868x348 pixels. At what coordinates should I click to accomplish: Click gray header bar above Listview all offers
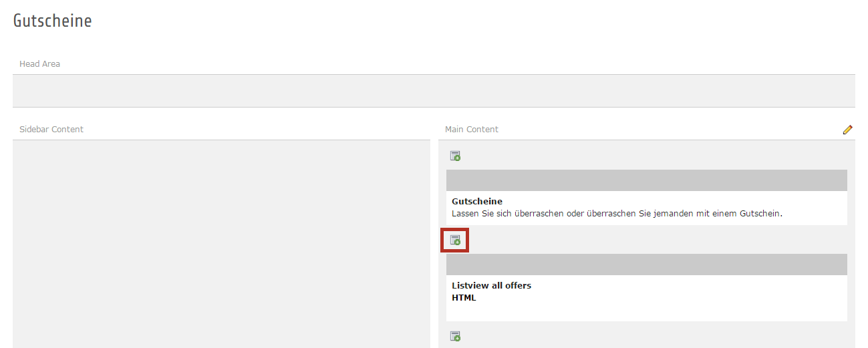tap(646, 265)
